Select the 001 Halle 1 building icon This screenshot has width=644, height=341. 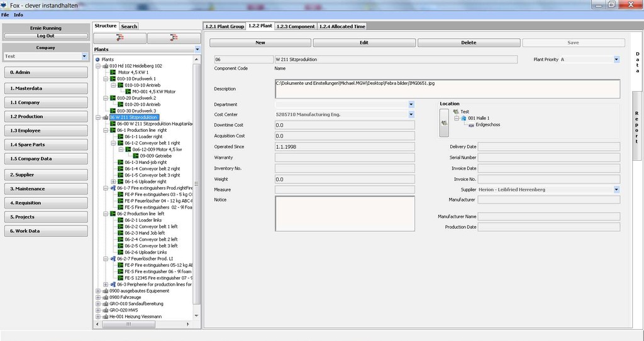click(x=464, y=118)
